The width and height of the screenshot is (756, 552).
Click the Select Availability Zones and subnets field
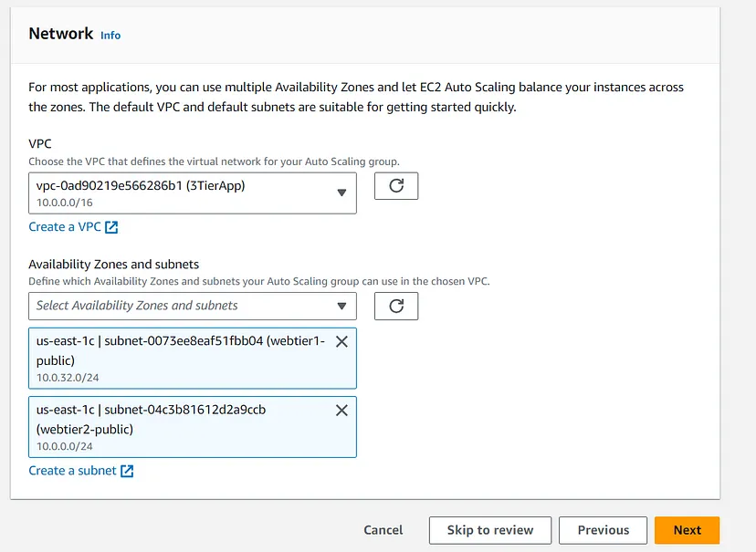click(183, 307)
